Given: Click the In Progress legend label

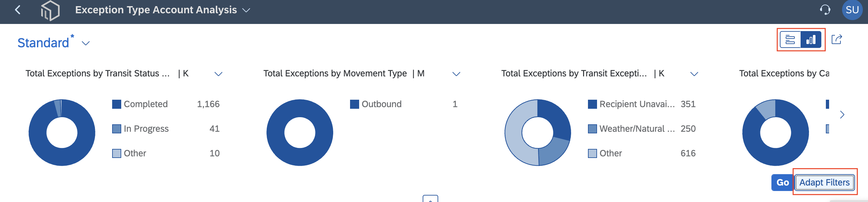Looking at the screenshot, I should point(146,129).
